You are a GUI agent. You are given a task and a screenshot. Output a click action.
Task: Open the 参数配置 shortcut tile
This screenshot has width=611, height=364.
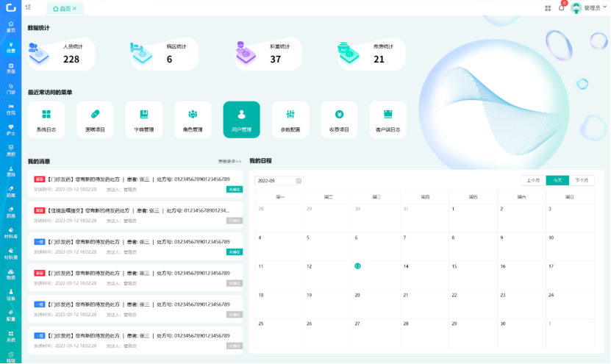point(290,119)
